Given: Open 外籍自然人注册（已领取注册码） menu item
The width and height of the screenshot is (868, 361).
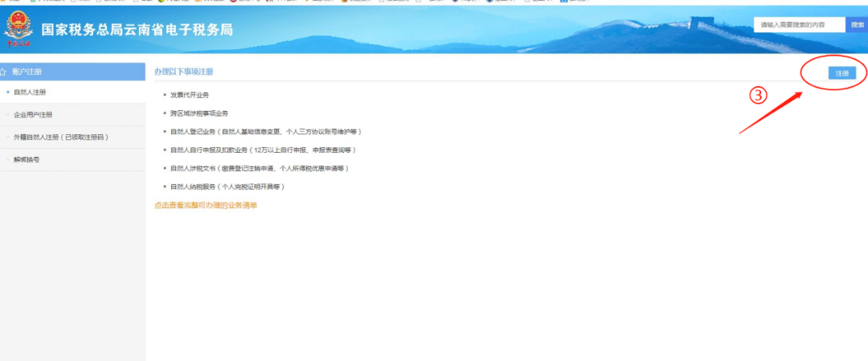Looking at the screenshot, I should [72, 137].
